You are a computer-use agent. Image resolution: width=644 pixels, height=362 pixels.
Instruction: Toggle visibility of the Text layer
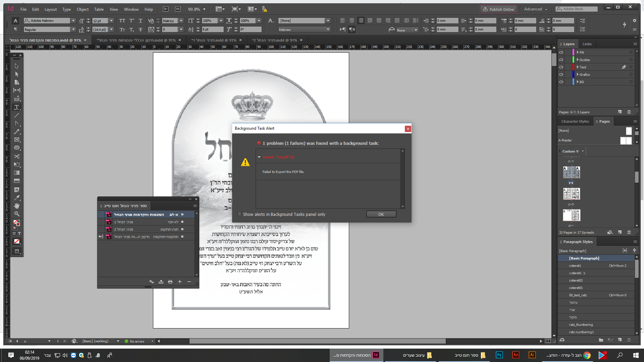(x=561, y=67)
